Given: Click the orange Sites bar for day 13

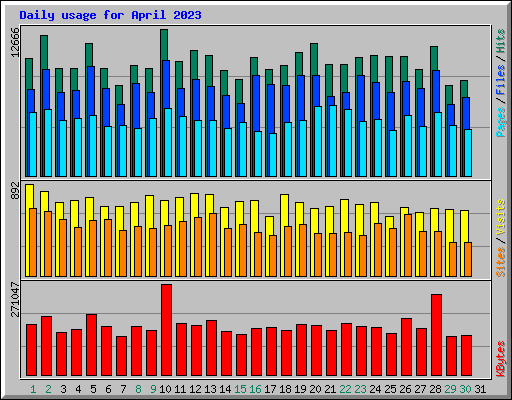Looking at the screenshot, I should (213, 245).
